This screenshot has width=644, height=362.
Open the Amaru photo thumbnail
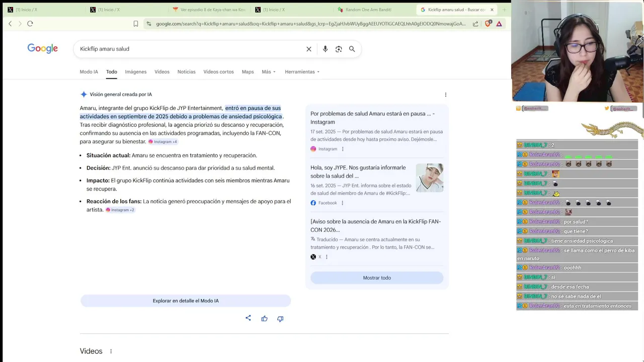pyautogui.click(x=430, y=177)
